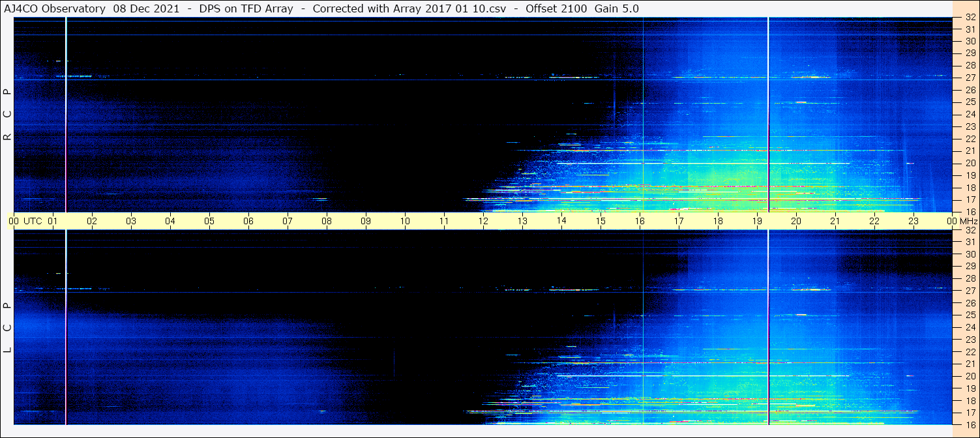Pick the '22' hour tick on time axis
980x438 pixels.
(874, 221)
